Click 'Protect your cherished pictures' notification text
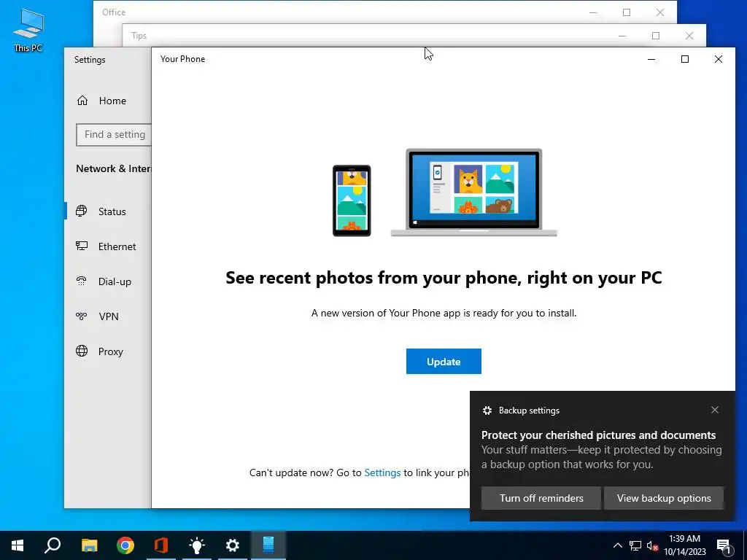Screen dimensions: 747x560 coord(598,435)
